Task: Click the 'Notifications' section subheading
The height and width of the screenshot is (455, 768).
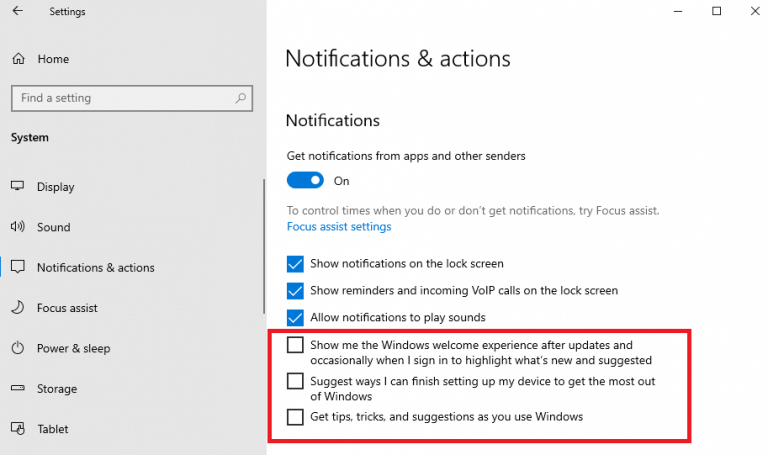Action: coord(333,120)
